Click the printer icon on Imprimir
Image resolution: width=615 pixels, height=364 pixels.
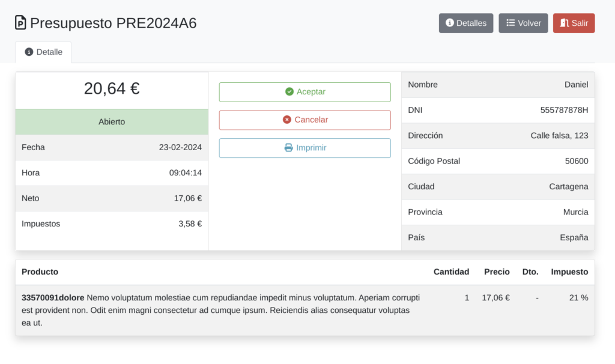pos(288,148)
